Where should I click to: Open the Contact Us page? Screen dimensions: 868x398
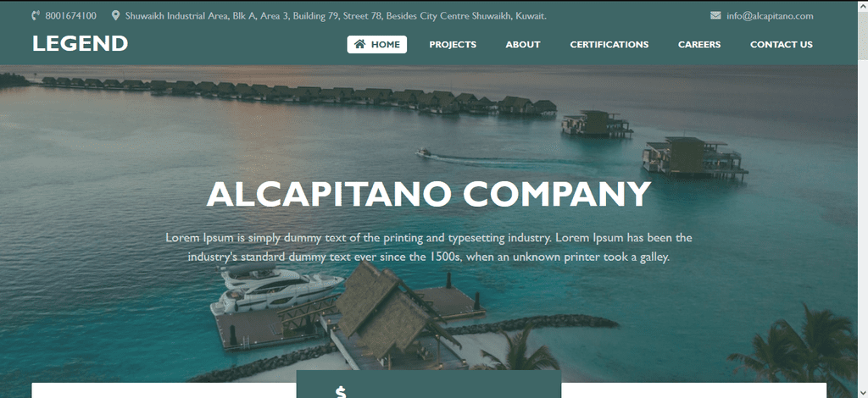coord(781,45)
